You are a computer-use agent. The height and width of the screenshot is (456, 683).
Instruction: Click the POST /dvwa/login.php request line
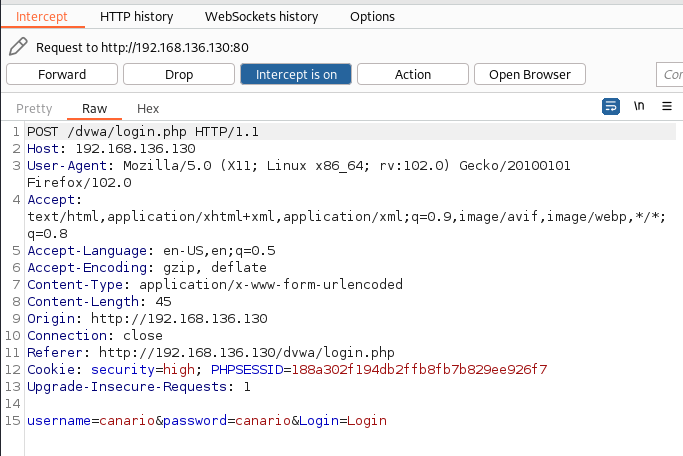click(x=143, y=132)
